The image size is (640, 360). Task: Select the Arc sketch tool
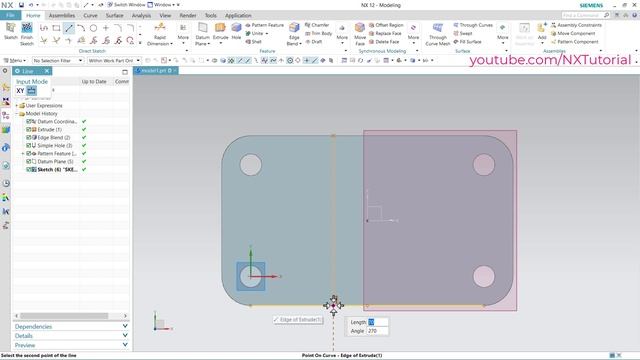click(81, 28)
